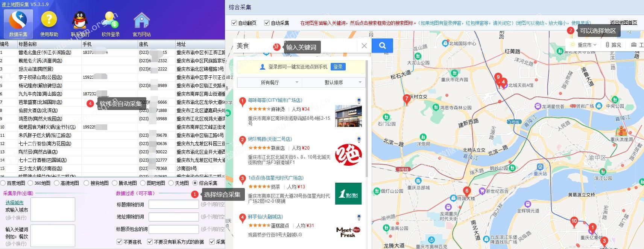The image size is (644, 249).
Task: Click result pin 2 for 绝味鸭脖
Action: tap(242, 141)
